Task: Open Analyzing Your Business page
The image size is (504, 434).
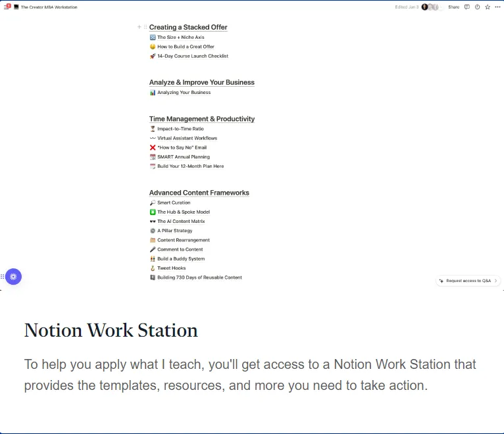Action: (184, 92)
